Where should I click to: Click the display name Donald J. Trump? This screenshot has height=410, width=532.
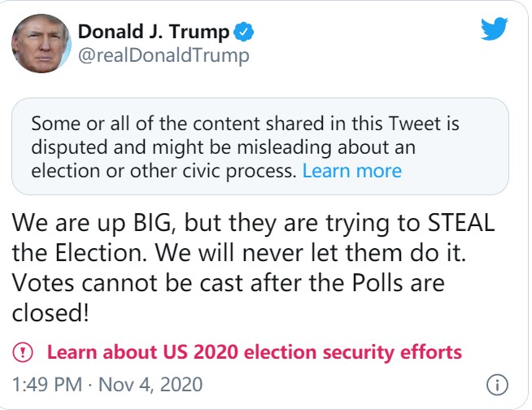coord(154,33)
